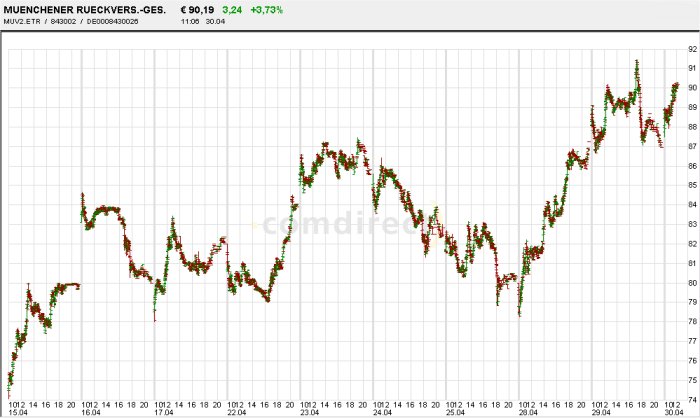Image resolution: width=700 pixels, height=418 pixels.
Task: Select the 16.04 date label on time axis
Action: point(91,413)
